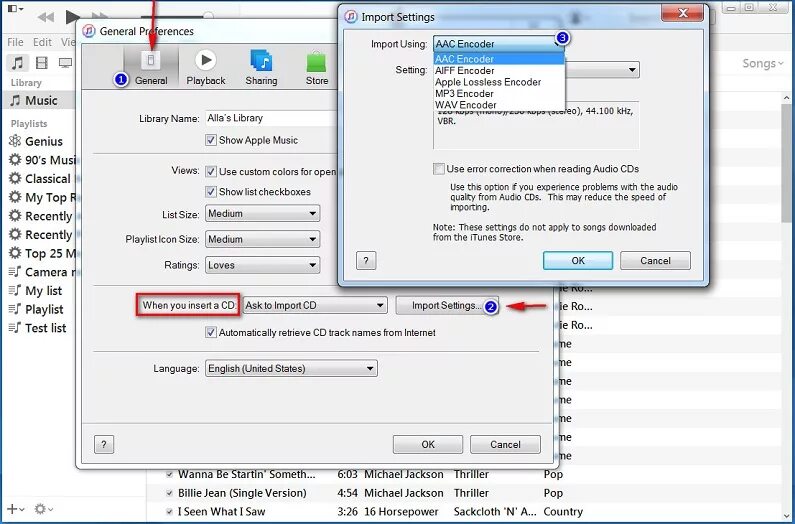Click the Import Settings button
Viewport: 795px width, 524px height.
coord(447,305)
